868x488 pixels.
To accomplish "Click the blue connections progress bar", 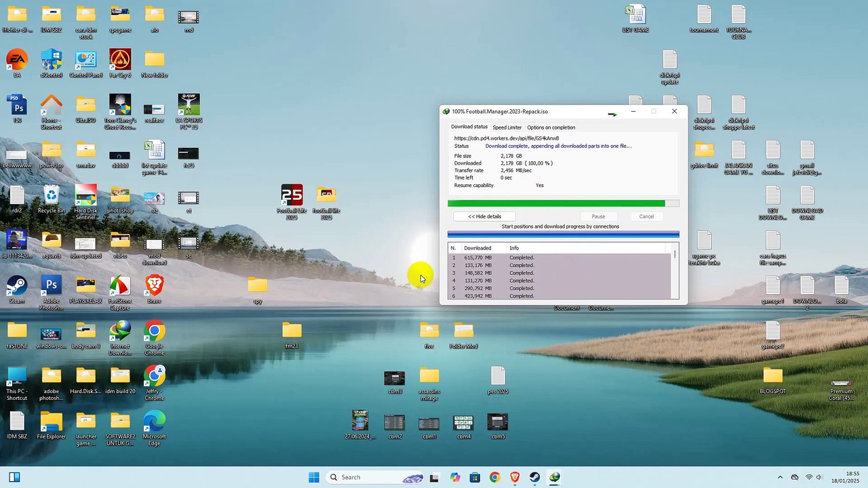I will 563,235.
